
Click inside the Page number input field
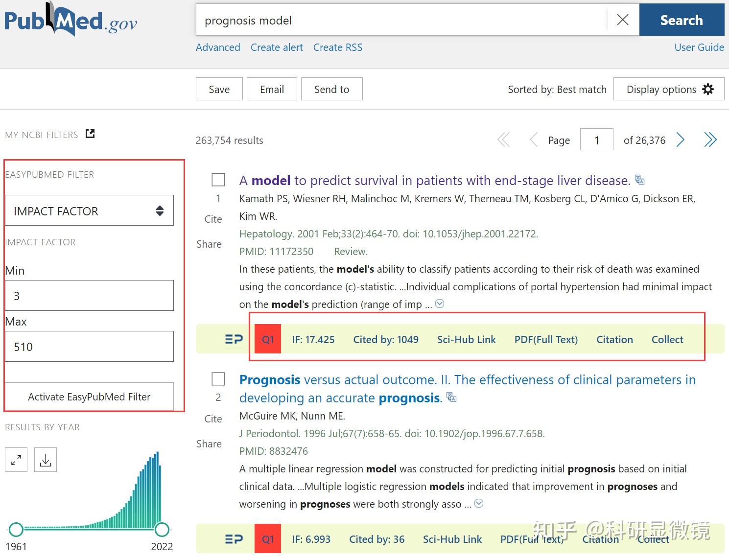tap(596, 140)
